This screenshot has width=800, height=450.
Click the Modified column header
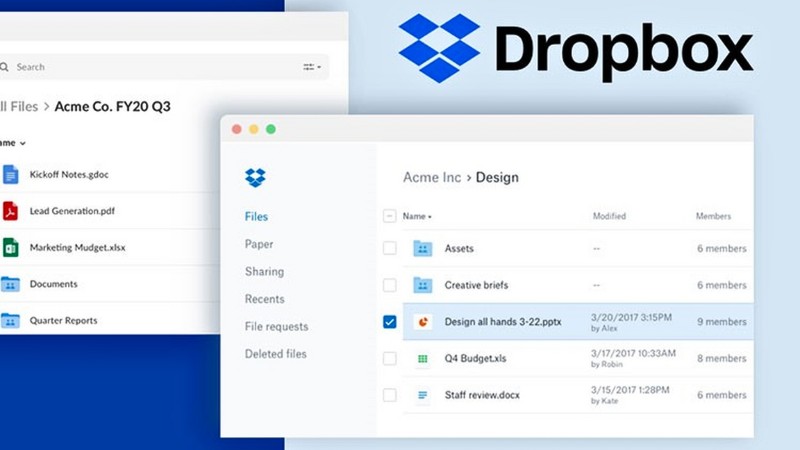point(609,216)
